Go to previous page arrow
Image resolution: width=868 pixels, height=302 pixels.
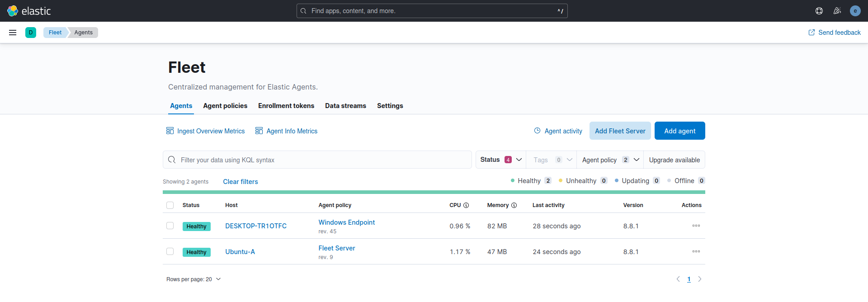(678, 279)
